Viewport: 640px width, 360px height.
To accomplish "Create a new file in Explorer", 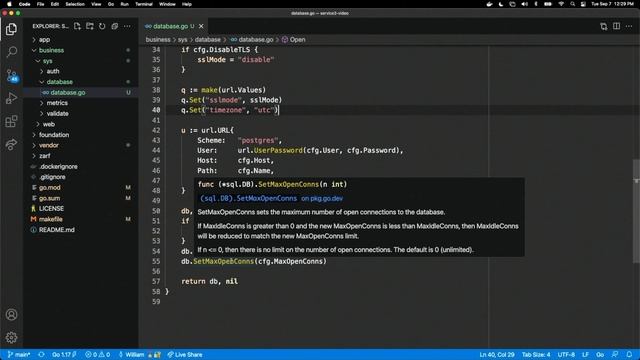I will click(x=78, y=26).
